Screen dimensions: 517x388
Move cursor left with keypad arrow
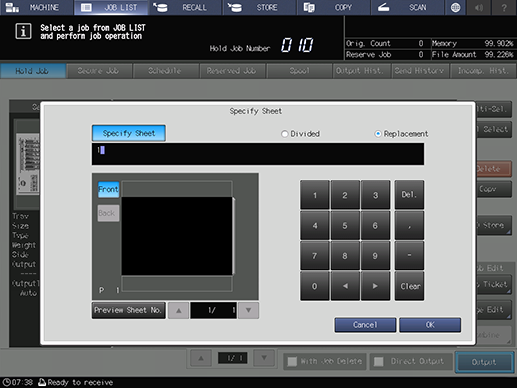345,286
